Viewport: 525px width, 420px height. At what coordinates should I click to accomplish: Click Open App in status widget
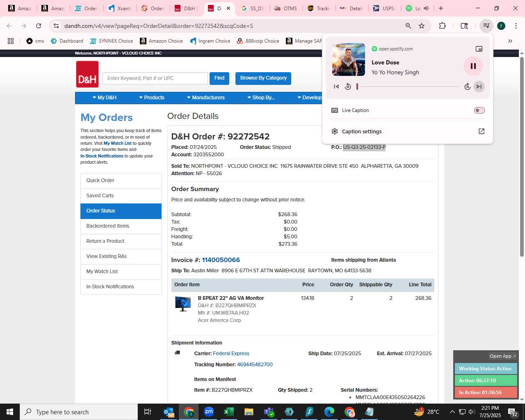(x=502, y=356)
